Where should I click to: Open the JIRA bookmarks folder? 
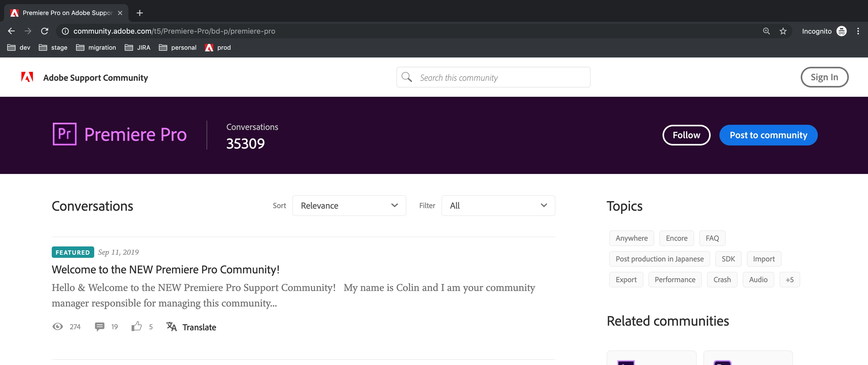tap(137, 48)
